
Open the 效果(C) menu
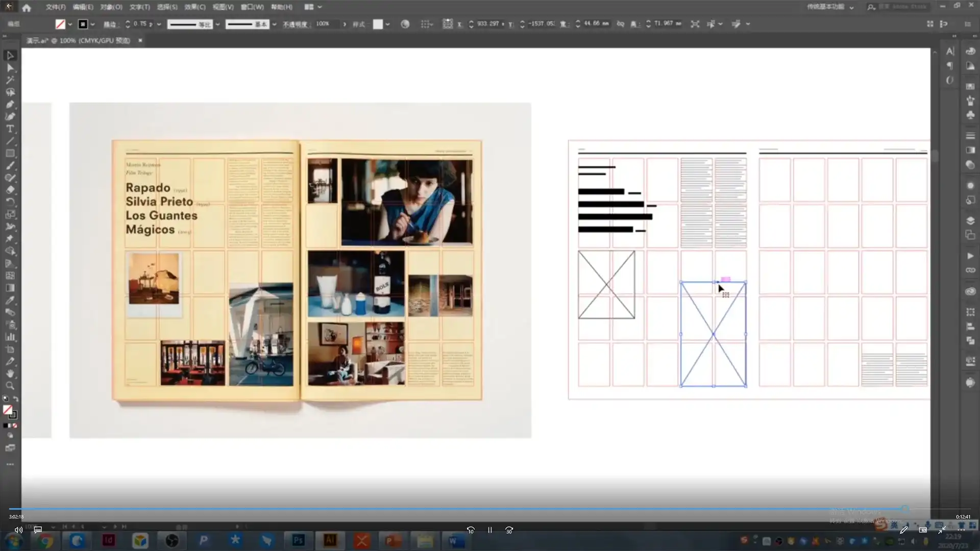(194, 7)
